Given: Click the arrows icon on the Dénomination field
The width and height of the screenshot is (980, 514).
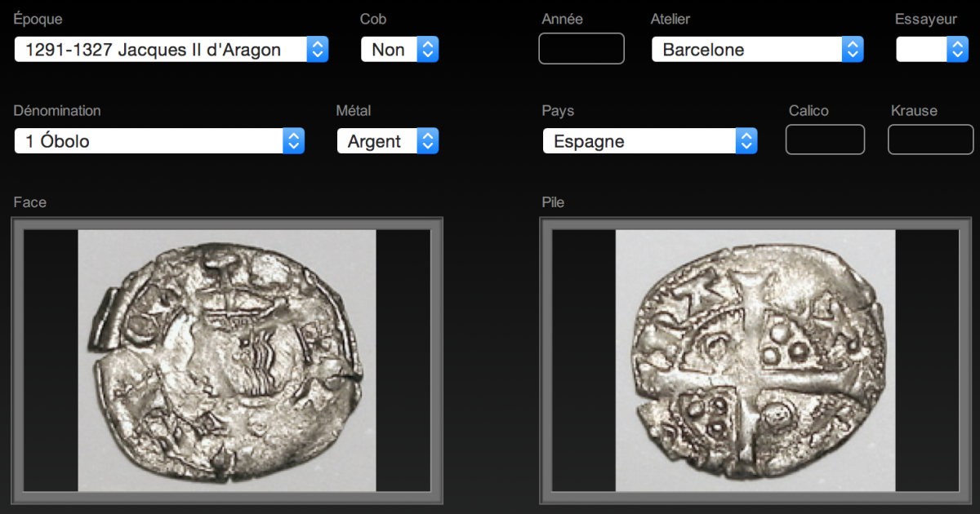Looking at the screenshot, I should coord(293,141).
